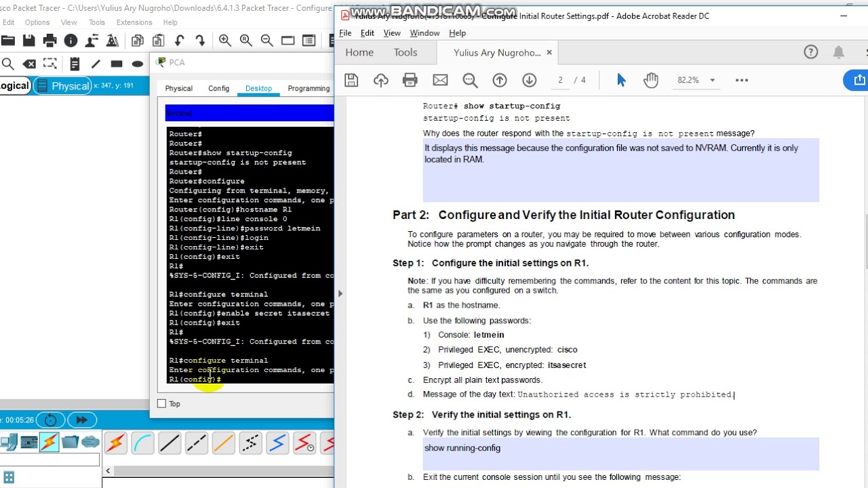Image resolution: width=868 pixels, height=488 pixels.
Task: Open Acrobat notifications bell
Action: click(839, 52)
